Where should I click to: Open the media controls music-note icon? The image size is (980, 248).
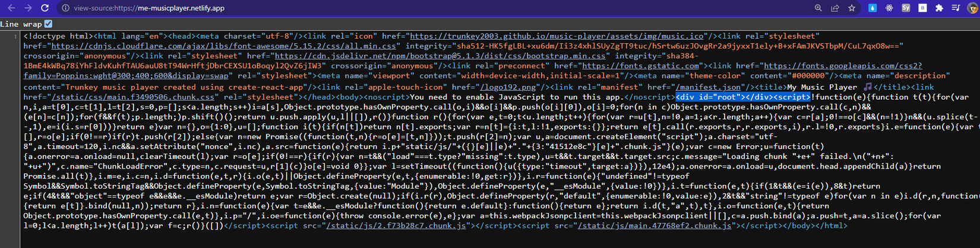pyautogui.click(x=955, y=8)
